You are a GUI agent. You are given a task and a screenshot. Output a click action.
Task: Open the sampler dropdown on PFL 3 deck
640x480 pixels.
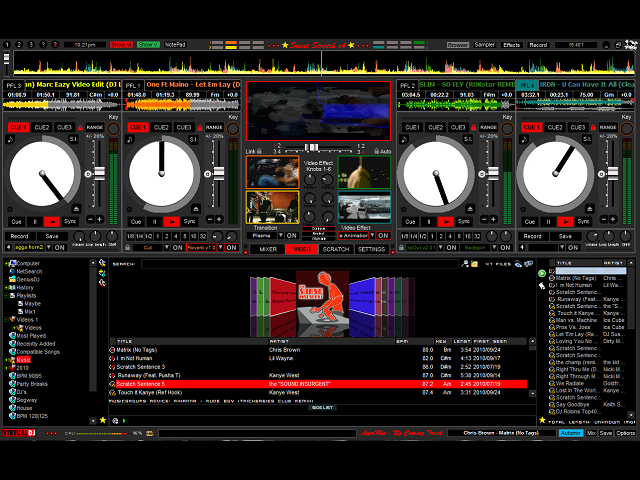pyautogui.click(x=49, y=247)
